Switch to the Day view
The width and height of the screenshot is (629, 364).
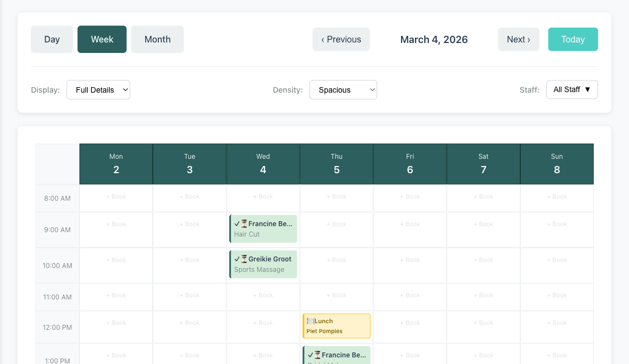[52, 39]
